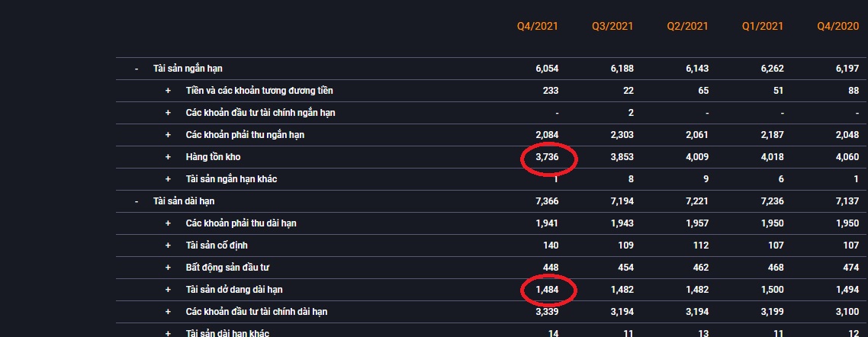Select the Q3/2021 column header
This screenshot has width=868, height=337.
coord(612,26)
